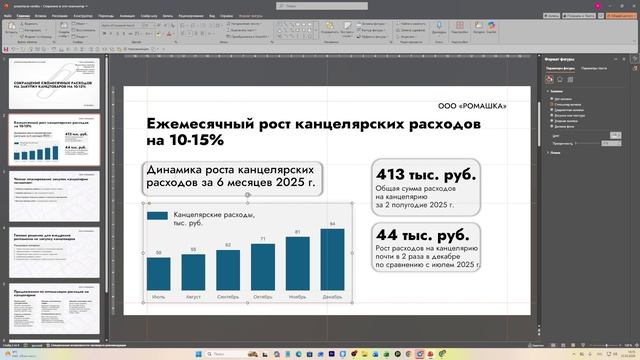
Task: Open the fill Цвет color dropdown
Action: [616, 135]
